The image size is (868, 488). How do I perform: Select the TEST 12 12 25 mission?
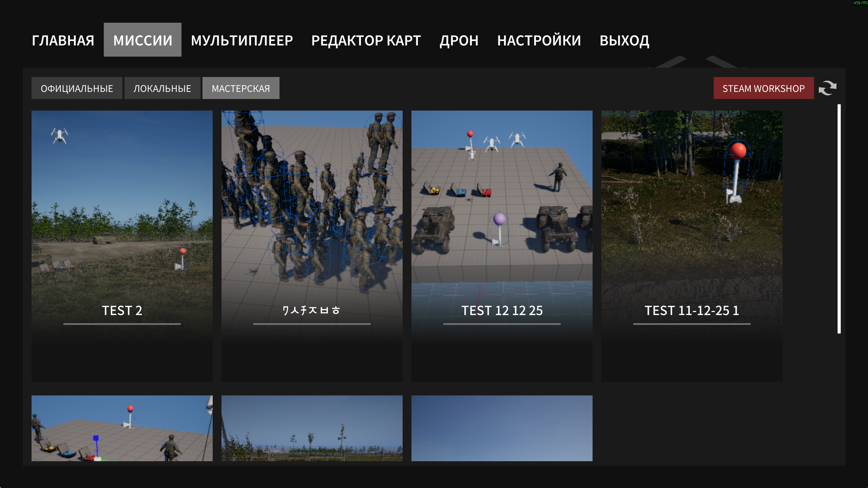coord(502,246)
